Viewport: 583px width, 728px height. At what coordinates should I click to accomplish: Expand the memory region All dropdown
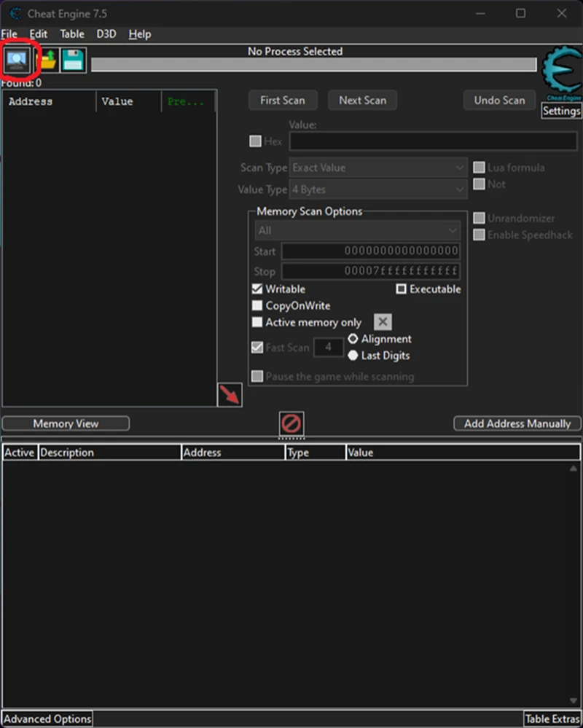[357, 231]
